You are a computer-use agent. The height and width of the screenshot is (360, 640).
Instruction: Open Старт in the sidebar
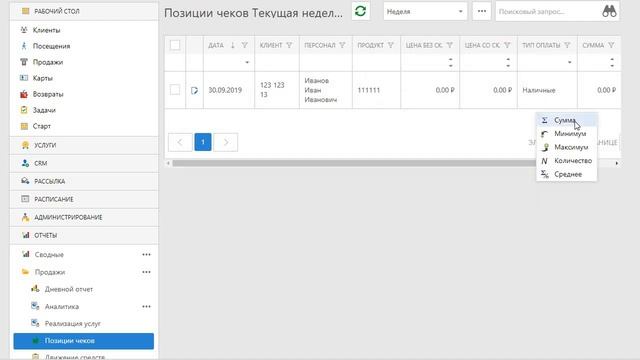pos(42,126)
